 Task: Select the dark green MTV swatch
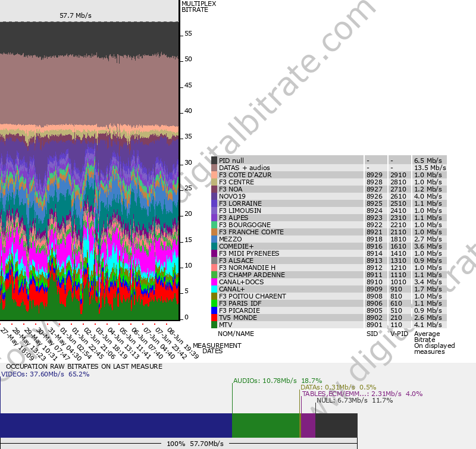coord(214,325)
